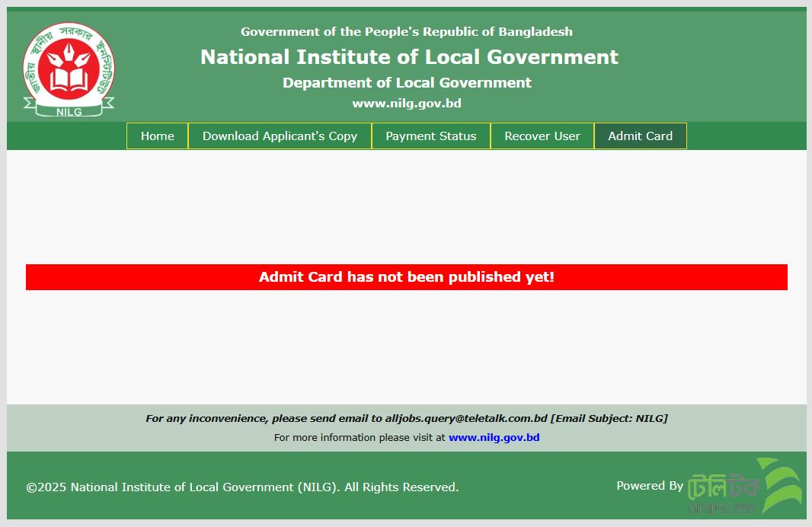Click the red 'Admit Card has not been published' banner
Screen dimensions: 812x527
pyautogui.click(x=405, y=277)
